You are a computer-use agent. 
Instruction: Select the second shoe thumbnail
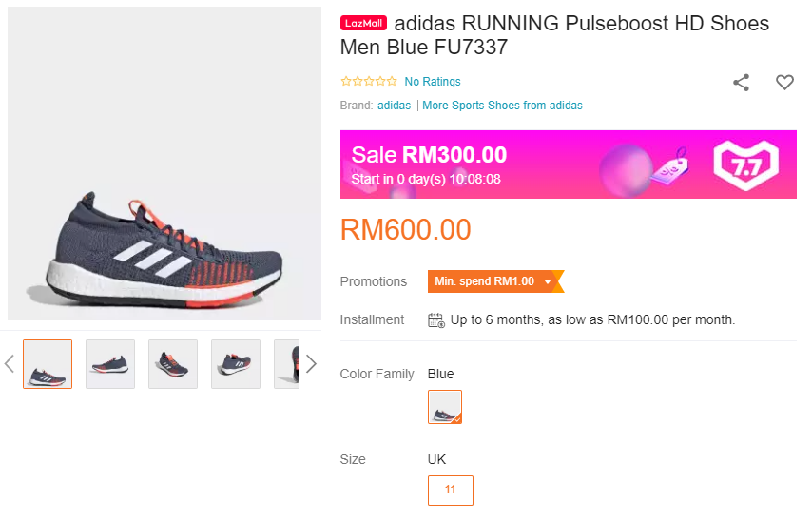click(x=110, y=364)
